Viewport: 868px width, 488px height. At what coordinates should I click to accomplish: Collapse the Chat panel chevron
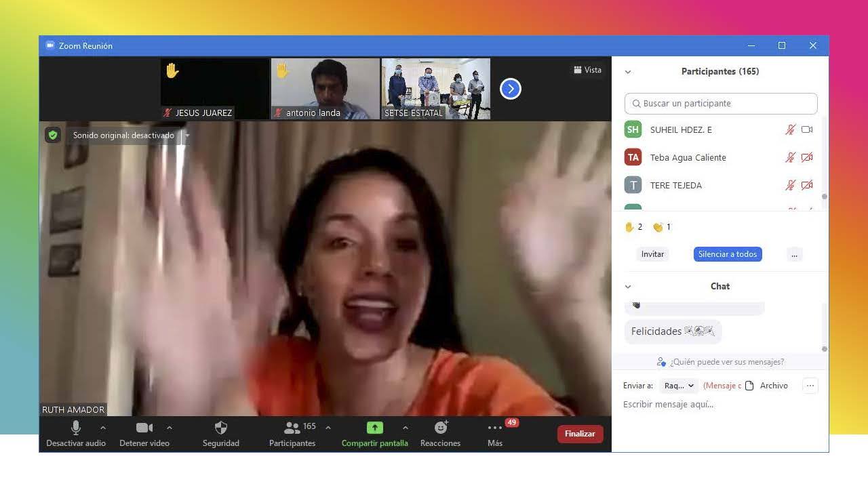[628, 287]
